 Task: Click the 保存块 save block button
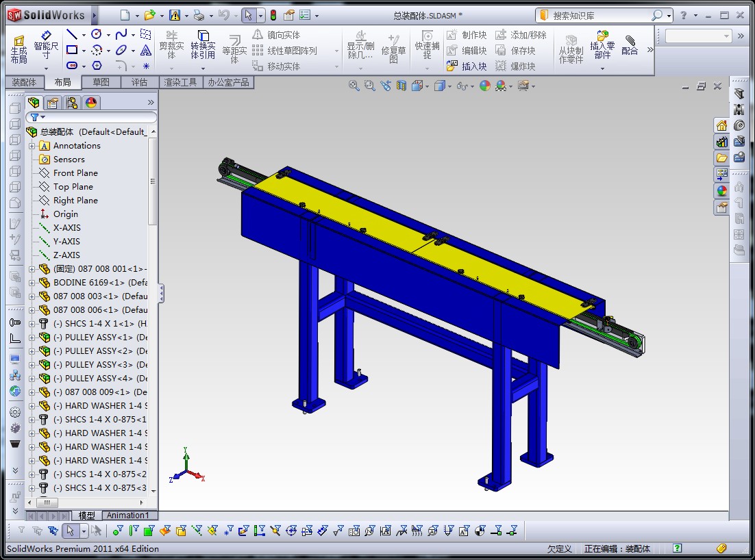coord(516,51)
